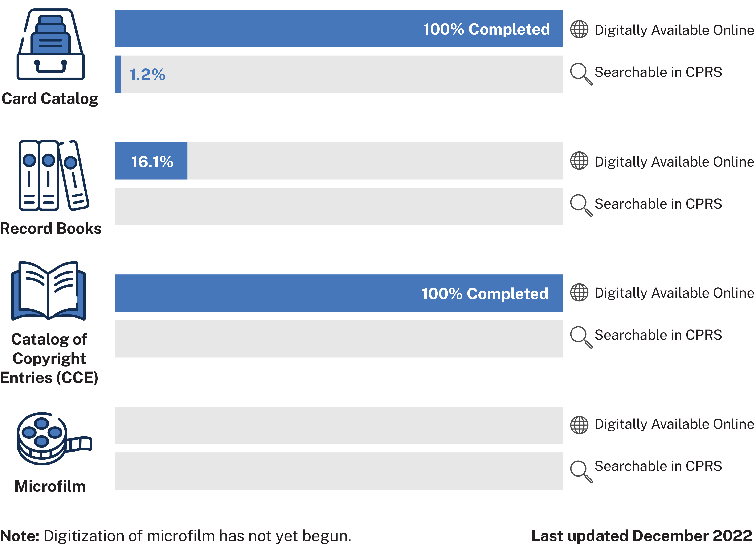Viewport: 756px width, 549px height.
Task: Click the magnifier icon beside Card Catalog's 1.2% bar
Action: click(x=581, y=74)
